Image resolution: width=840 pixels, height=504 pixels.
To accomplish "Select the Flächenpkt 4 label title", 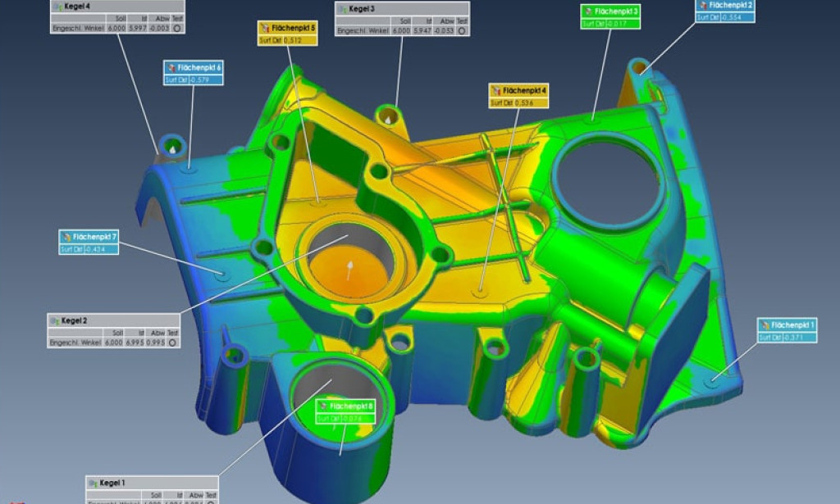I will [524, 90].
